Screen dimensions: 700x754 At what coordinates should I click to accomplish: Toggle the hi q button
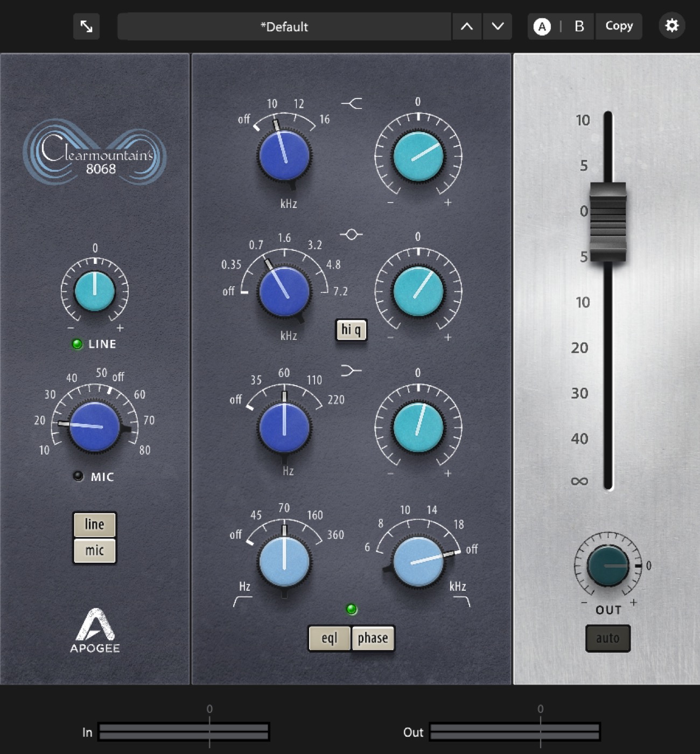351,330
